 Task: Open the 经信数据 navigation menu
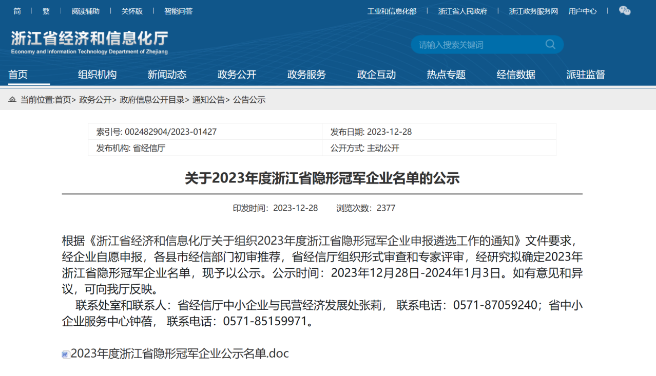click(516, 75)
